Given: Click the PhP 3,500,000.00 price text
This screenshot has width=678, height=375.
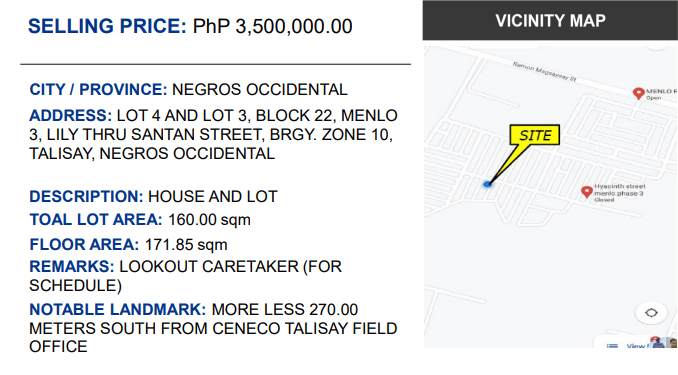Looking at the screenshot, I should pyautogui.click(x=272, y=26).
